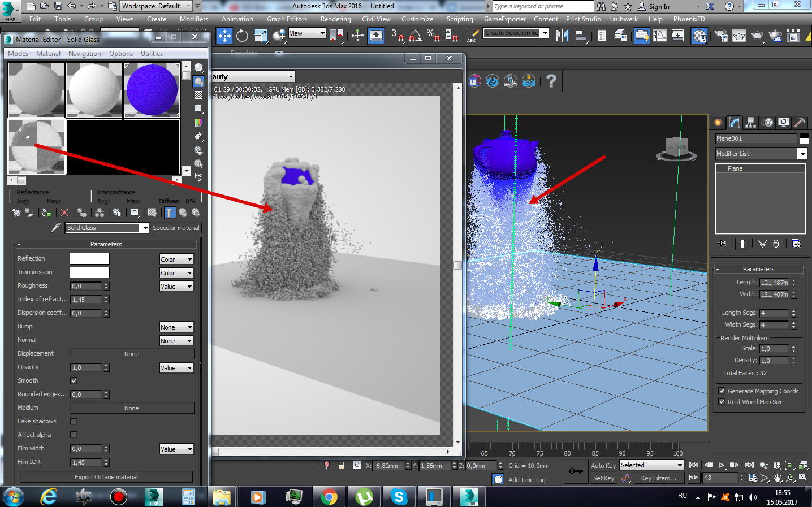Open the Transmission Color type dropdown

point(176,273)
